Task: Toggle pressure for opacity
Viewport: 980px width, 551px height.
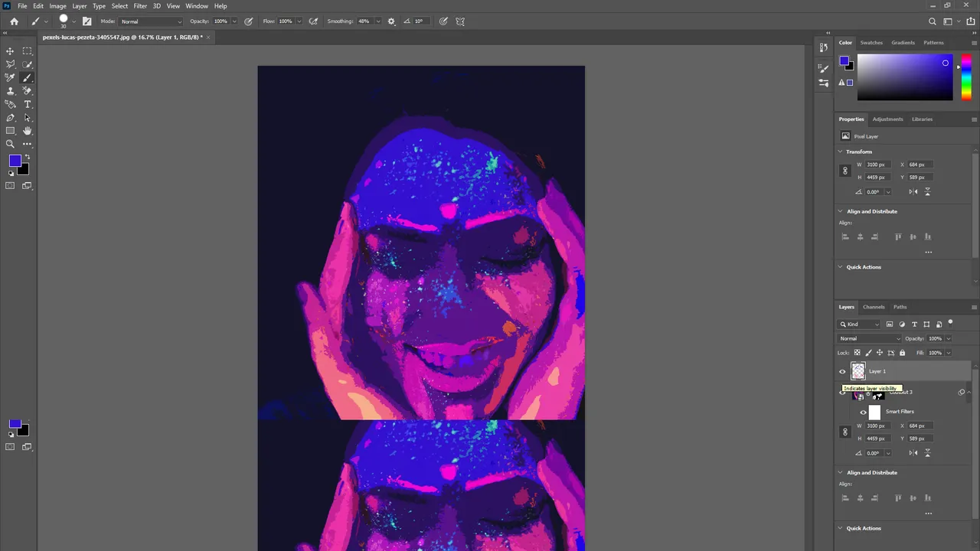Action: tap(249, 21)
